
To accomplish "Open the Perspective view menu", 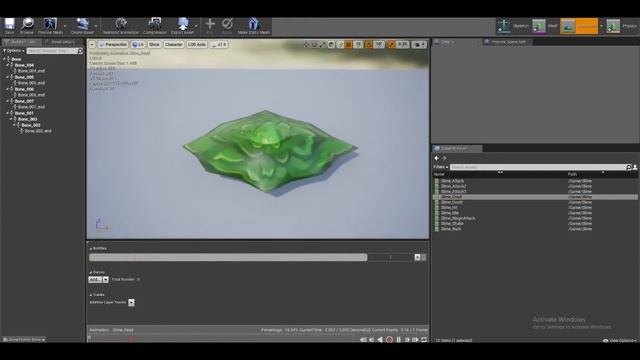I will click(x=113, y=44).
